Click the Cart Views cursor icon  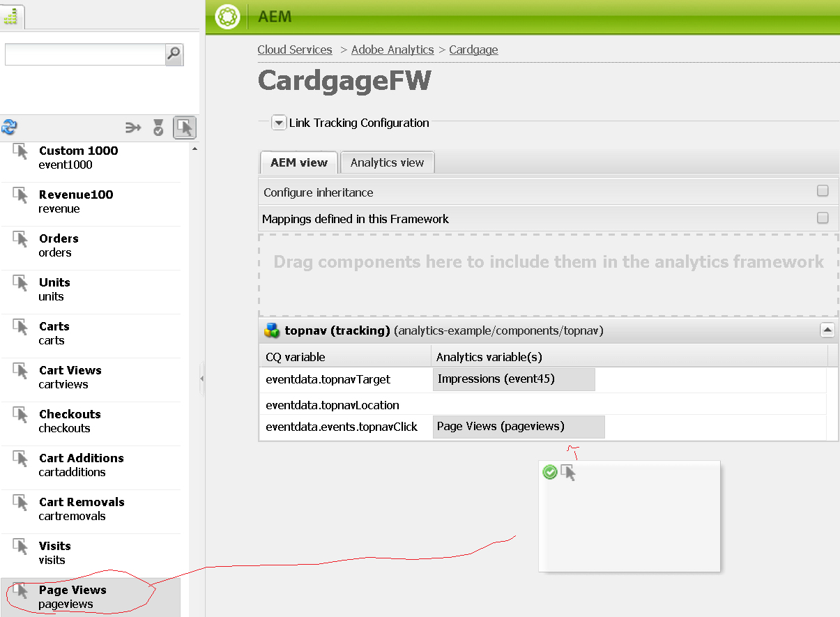click(x=20, y=371)
